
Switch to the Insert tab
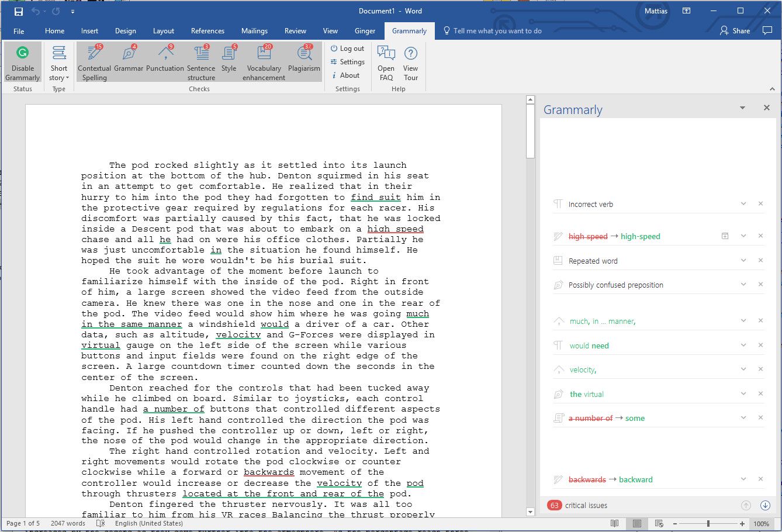point(89,31)
